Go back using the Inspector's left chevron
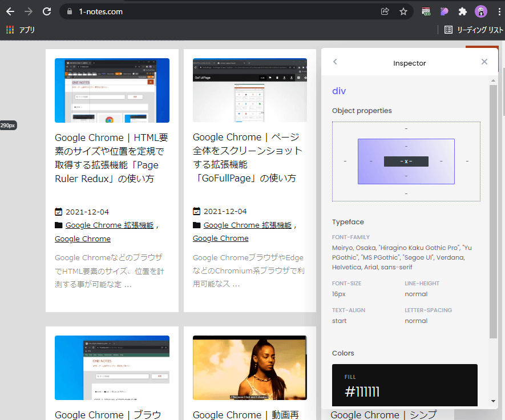The image size is (505, 420). [335, 62]
